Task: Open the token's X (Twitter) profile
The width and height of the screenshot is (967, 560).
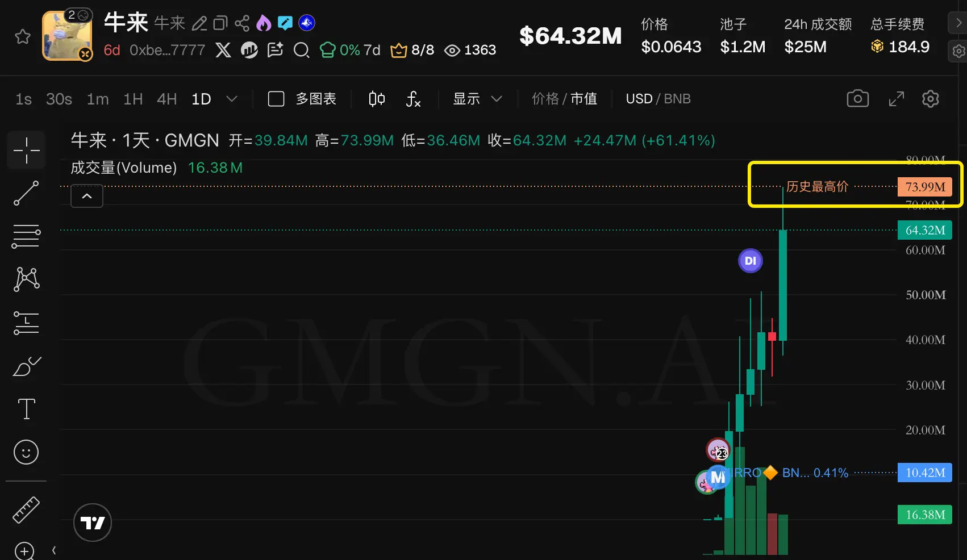Action: pyautogui.click(x=223, y=50)
